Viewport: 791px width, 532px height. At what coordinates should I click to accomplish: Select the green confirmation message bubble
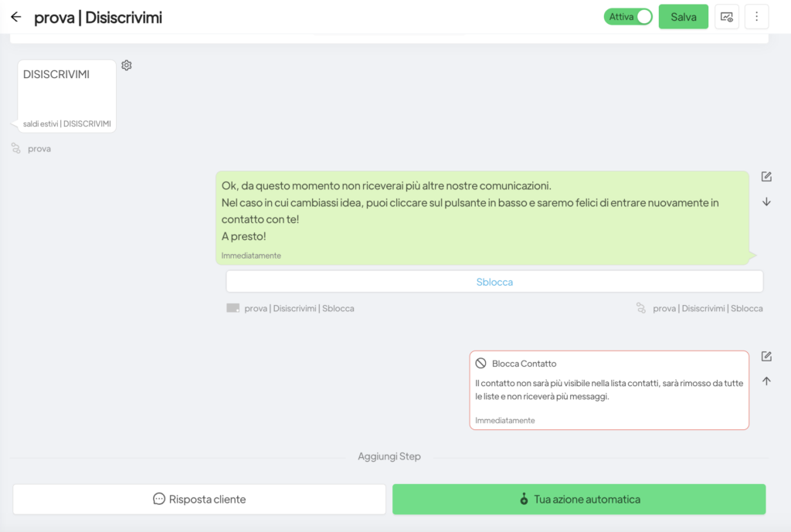[x=481, y=217]
